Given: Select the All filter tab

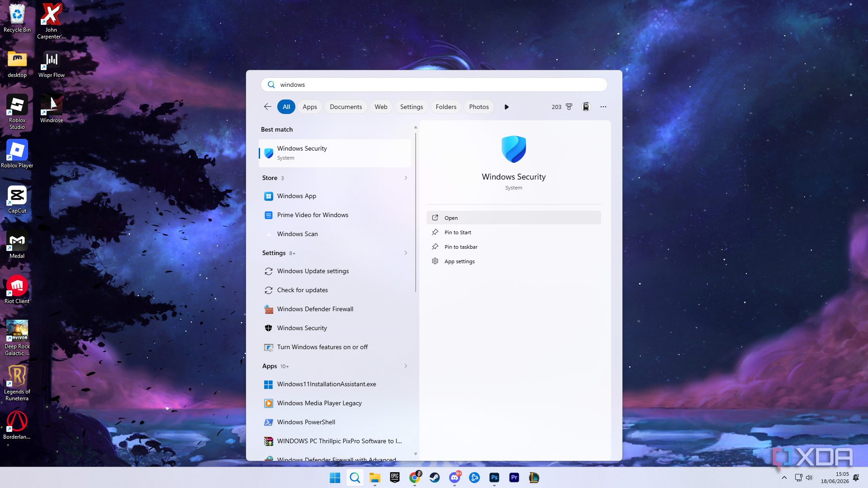Looking at the screenshot, I should (x=286, y=107).
